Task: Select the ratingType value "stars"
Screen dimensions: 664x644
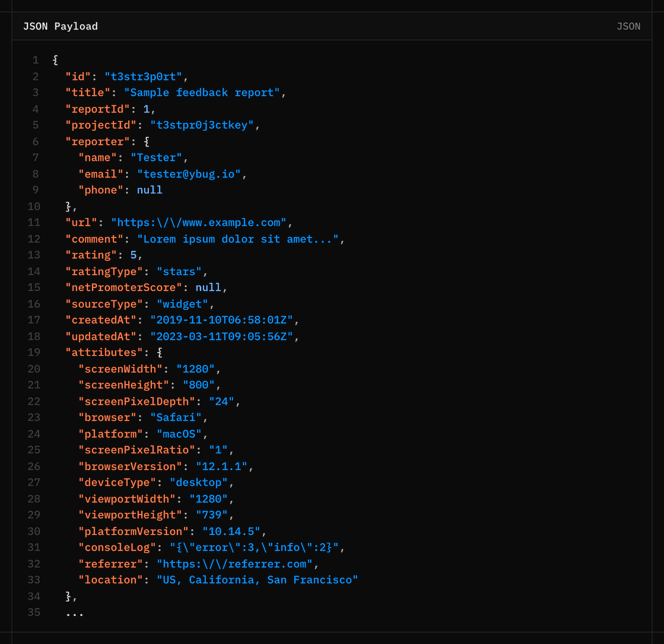Action: 179,271
